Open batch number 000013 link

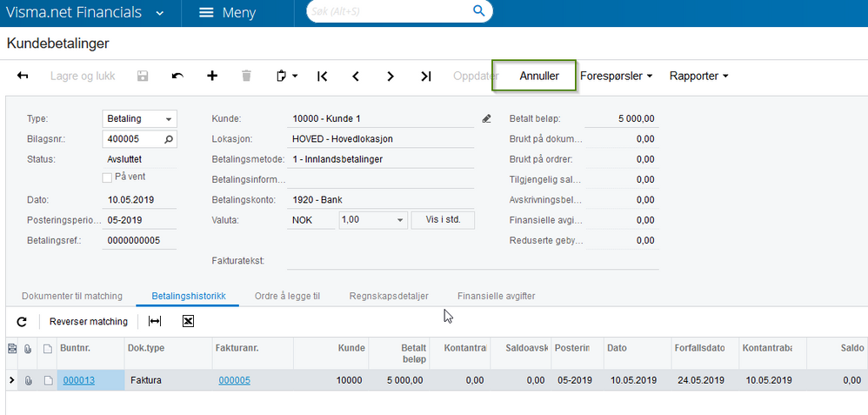pyautogui.click(x=79, y=380)
